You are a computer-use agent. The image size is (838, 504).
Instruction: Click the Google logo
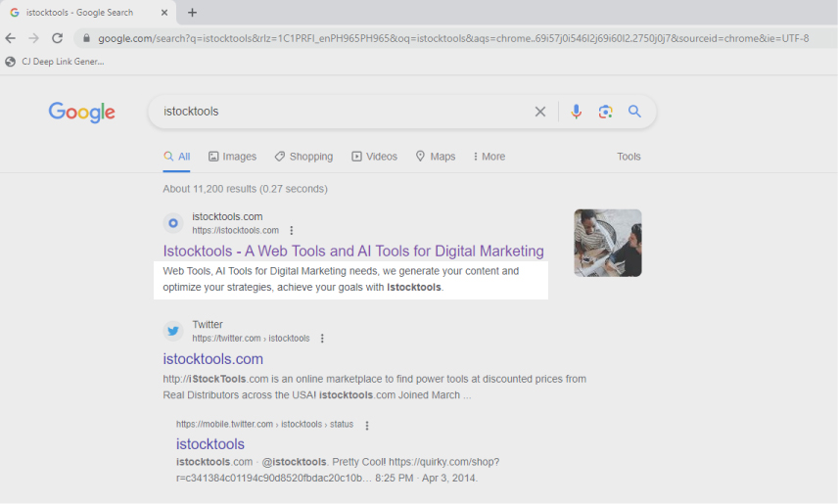[82, 112]
